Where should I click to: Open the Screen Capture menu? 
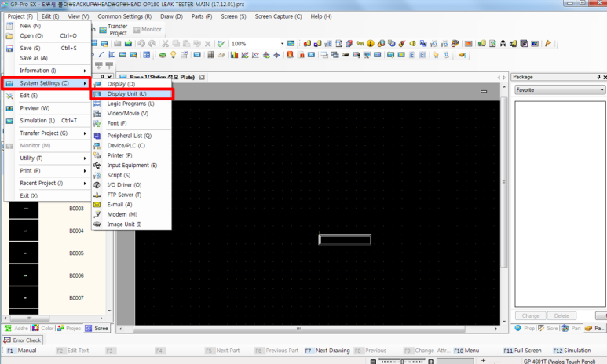(278, 16)
